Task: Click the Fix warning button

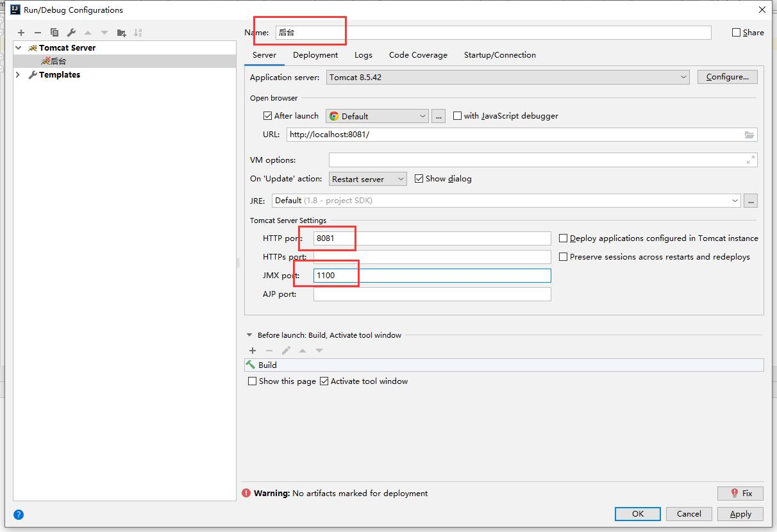Action: pyautogui.click(x=740, y=493)
